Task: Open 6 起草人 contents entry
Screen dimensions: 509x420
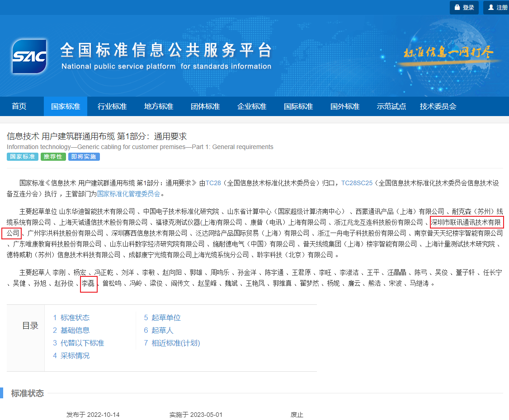Action: point(159,331)
